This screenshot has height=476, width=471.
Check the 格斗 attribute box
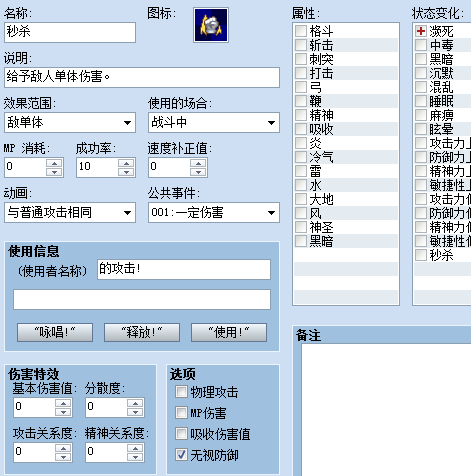pyautogui.click(x=301, y=31)
